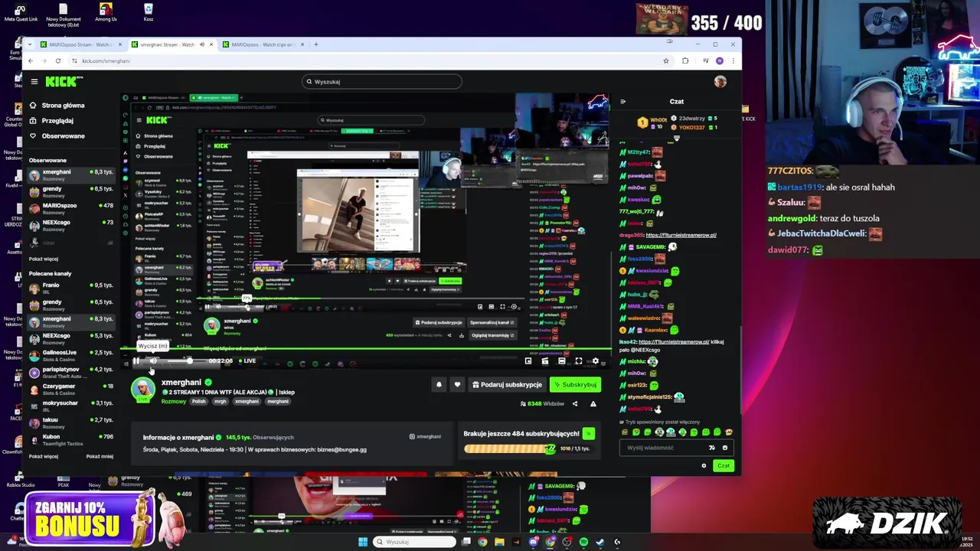The width and height of the screenshot is (980, 551).
Task: Collapse list with Pokaż mniej
Action: click(x=100, y=457)
